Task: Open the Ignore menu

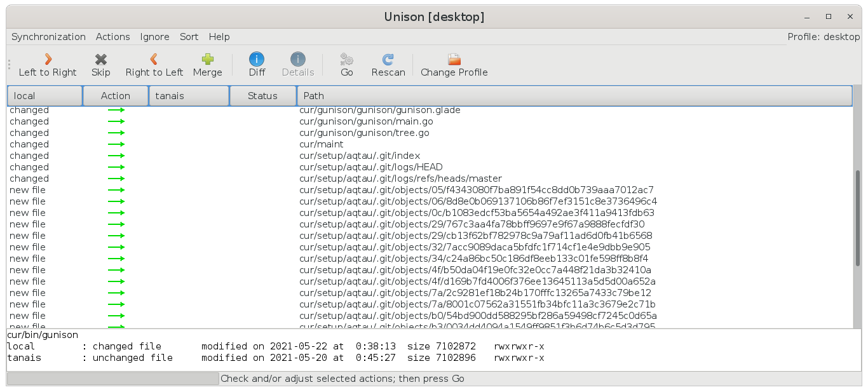Action: 155,37
